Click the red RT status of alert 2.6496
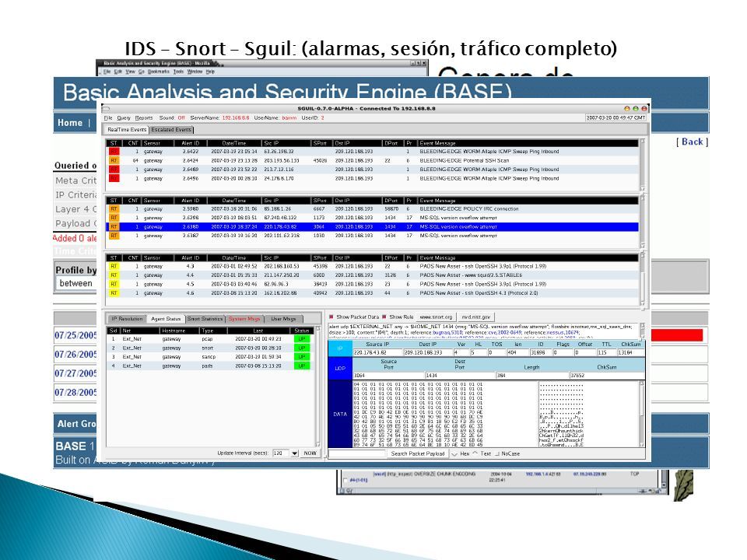This screenshot has height=560, width=747. tap(114, 179)
